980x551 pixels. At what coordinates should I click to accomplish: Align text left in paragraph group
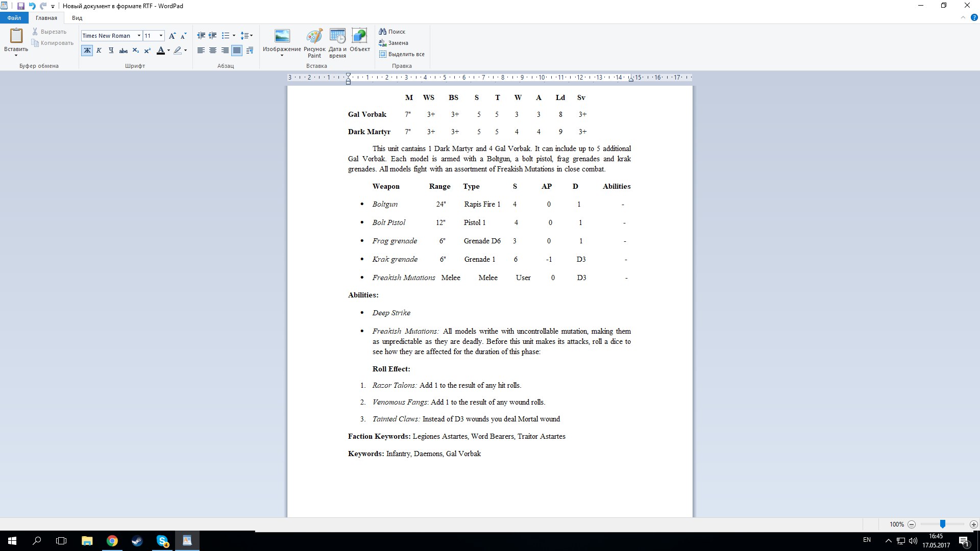coord(201,51)
